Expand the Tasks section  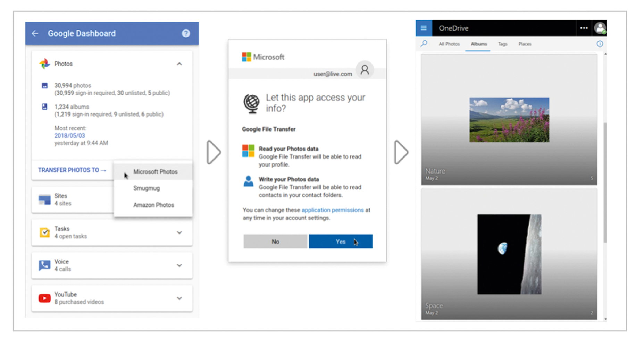pos(179,232)
